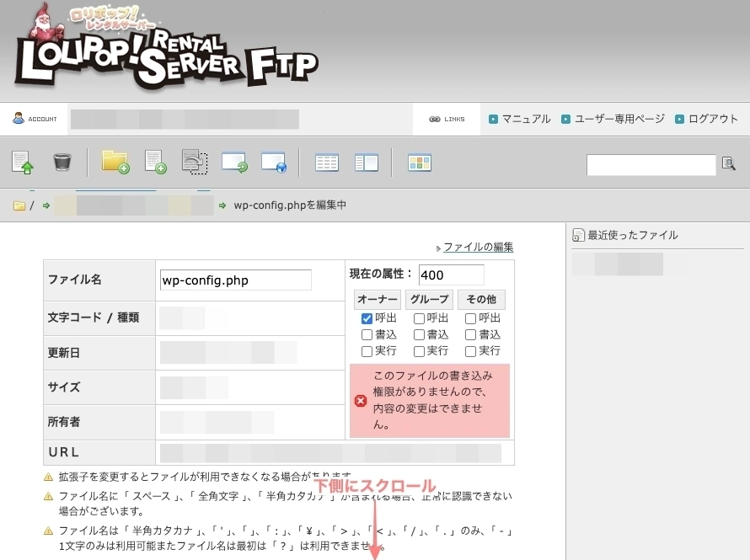Open the マニュアル link
The image size is (750, 560).
526,119
